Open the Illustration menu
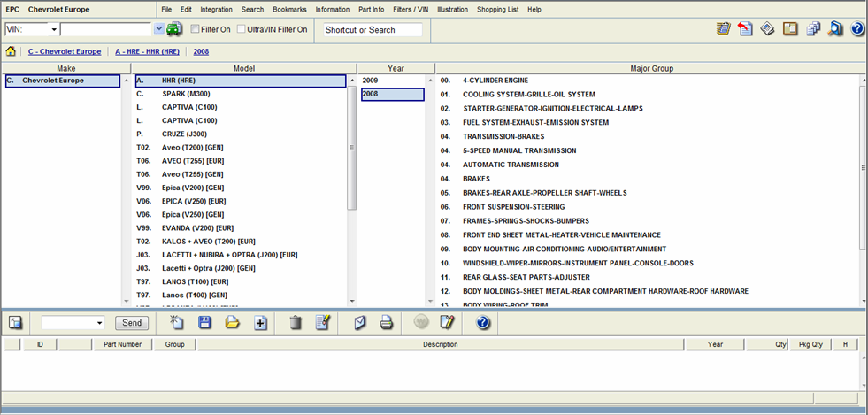 (452, 10)
